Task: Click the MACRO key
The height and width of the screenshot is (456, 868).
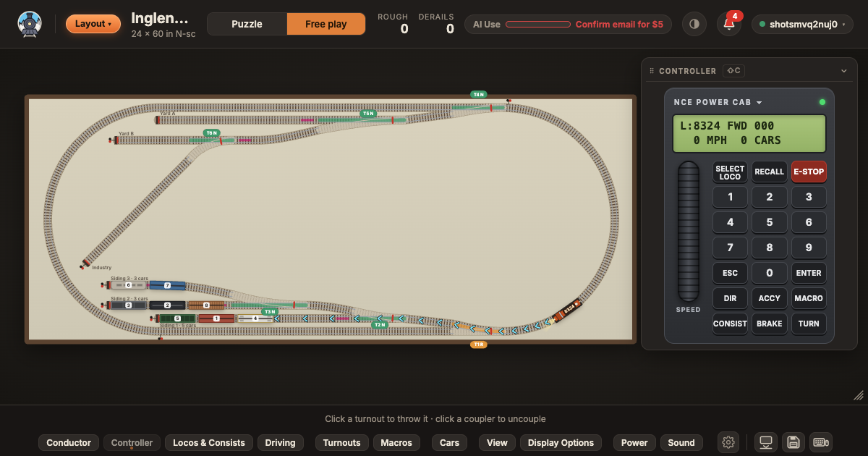Action: pos(809,298)
